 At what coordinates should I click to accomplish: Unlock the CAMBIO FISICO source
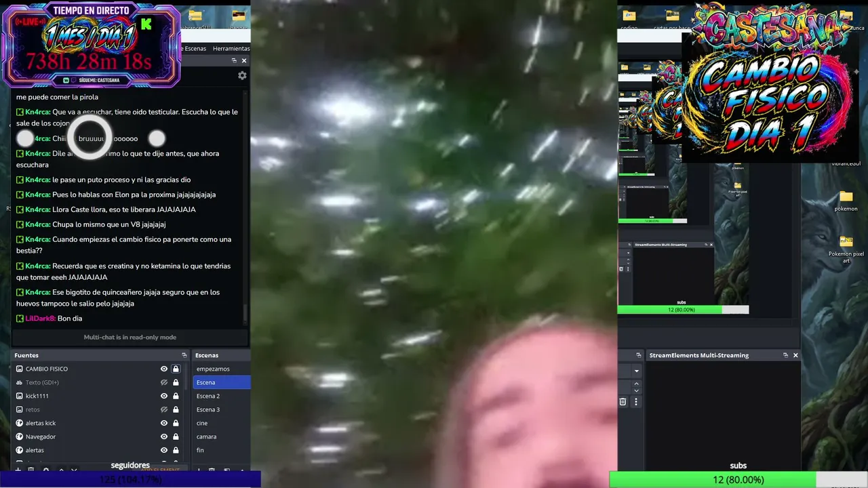pos(176,369)
